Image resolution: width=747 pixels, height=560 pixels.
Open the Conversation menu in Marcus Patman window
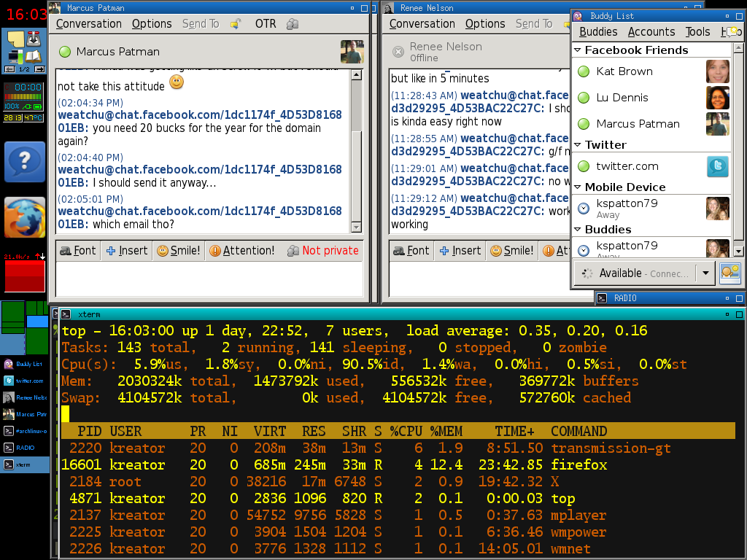pos(88,24)
